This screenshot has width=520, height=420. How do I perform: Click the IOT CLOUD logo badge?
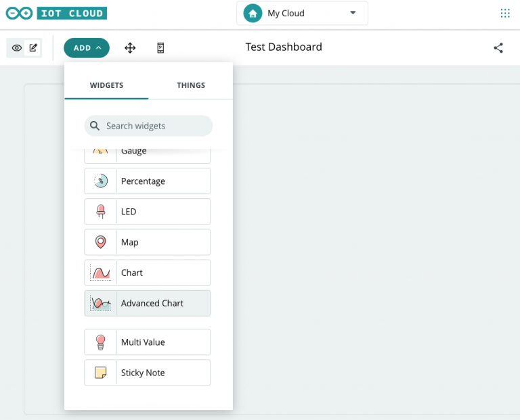click(x=72, y=14)
